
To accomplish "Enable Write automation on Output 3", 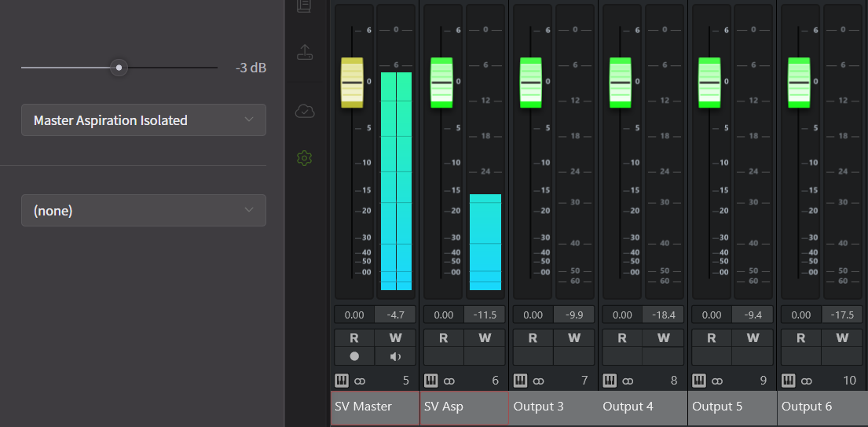I will pyautogui.click(x=574, y=338).
